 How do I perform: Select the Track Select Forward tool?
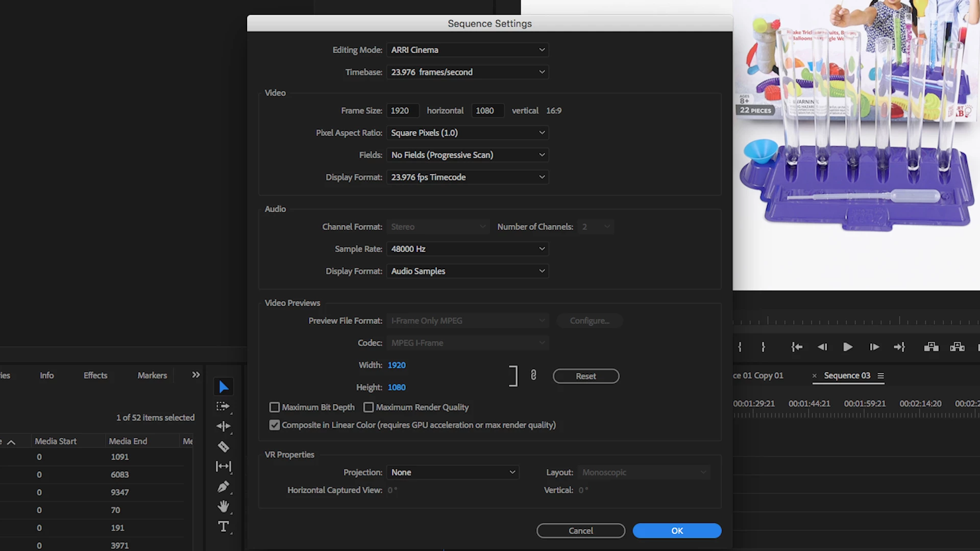(223, 407)
